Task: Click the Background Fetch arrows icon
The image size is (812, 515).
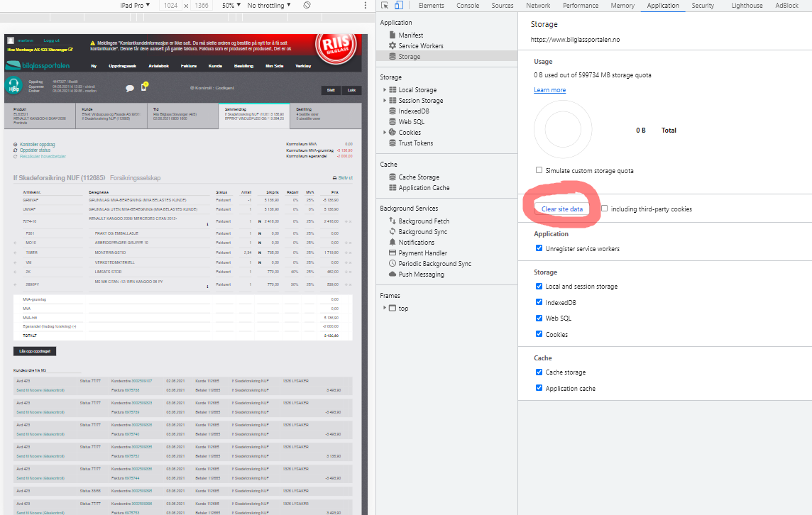Action: [393, 221]
